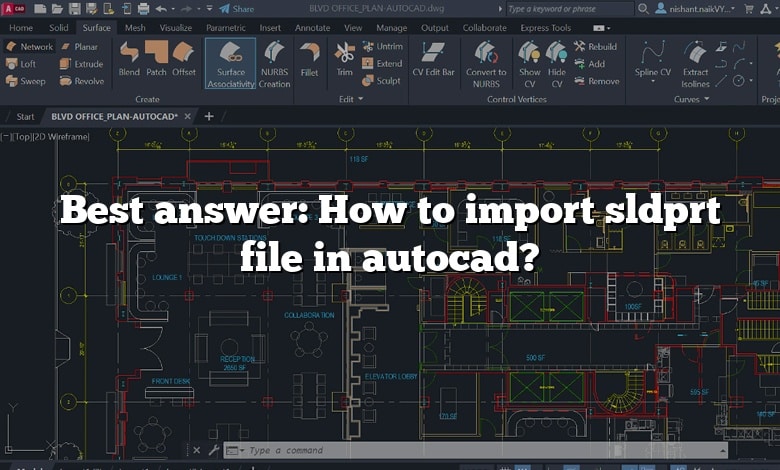The height and width of the screenshot is (470, 780).
Task: Open the Collaborate ribbon tab
Action: (485, 28)
